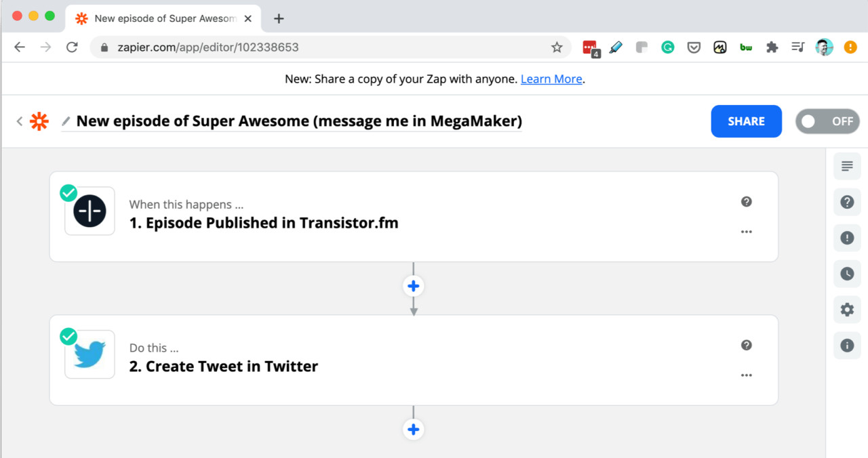Click the orange Zapier logo
The height and width of the screenshot is (458, 868).
click(39, 121)
